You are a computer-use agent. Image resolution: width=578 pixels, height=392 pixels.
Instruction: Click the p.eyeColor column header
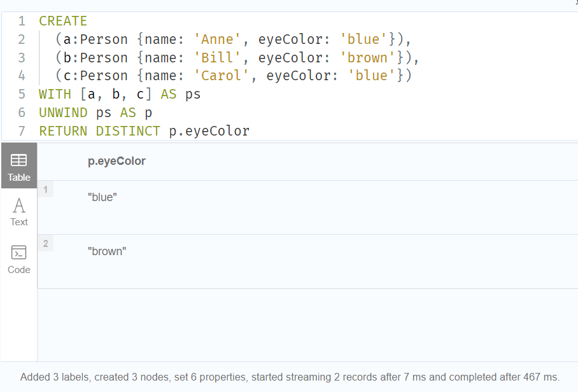(x=116, y=161)
